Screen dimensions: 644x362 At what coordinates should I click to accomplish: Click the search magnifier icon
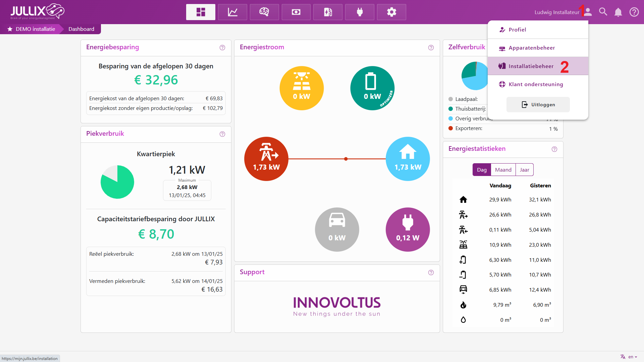[603, 12]
